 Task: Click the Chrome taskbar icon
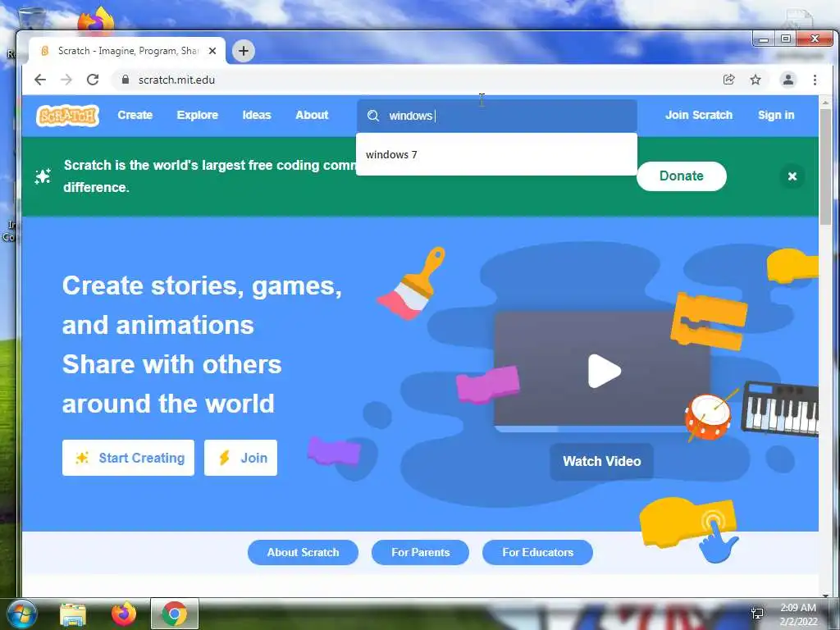tap(175, 614)
